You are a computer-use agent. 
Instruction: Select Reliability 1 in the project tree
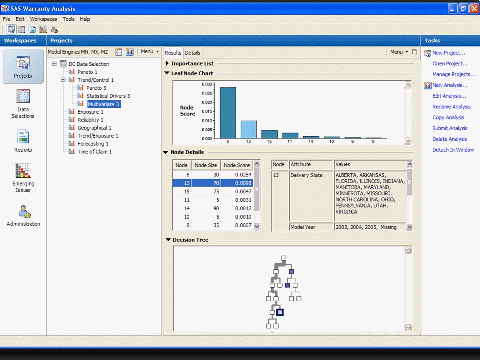coord(90,120)
